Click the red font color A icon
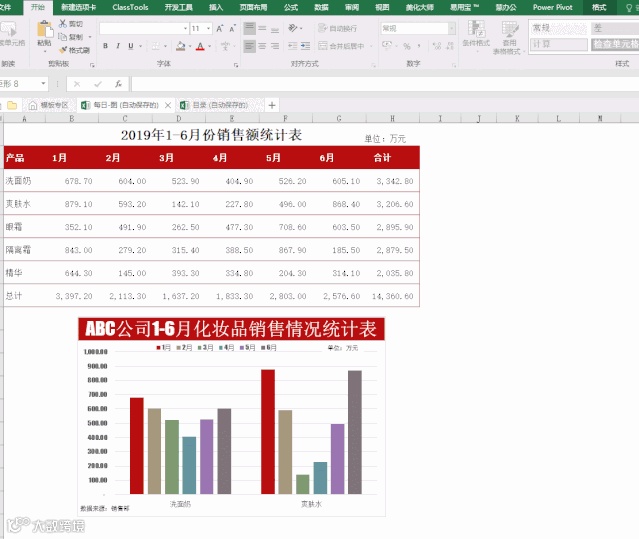This screenshot has height=539, width=639. [200, 46]
